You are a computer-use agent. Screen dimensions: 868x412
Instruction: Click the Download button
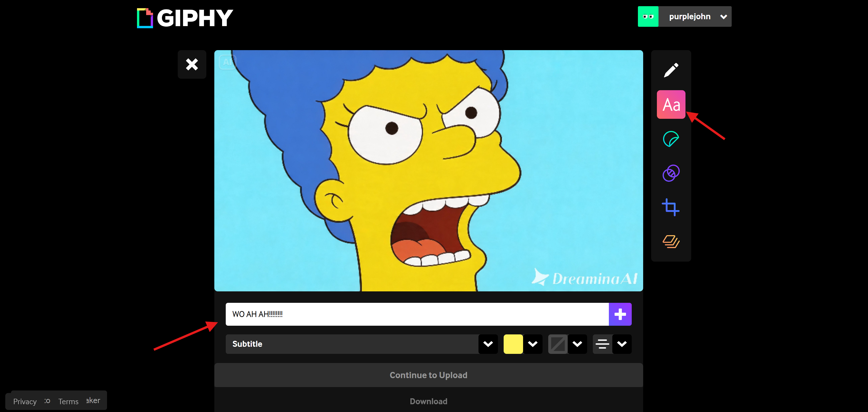pos(429,401)
